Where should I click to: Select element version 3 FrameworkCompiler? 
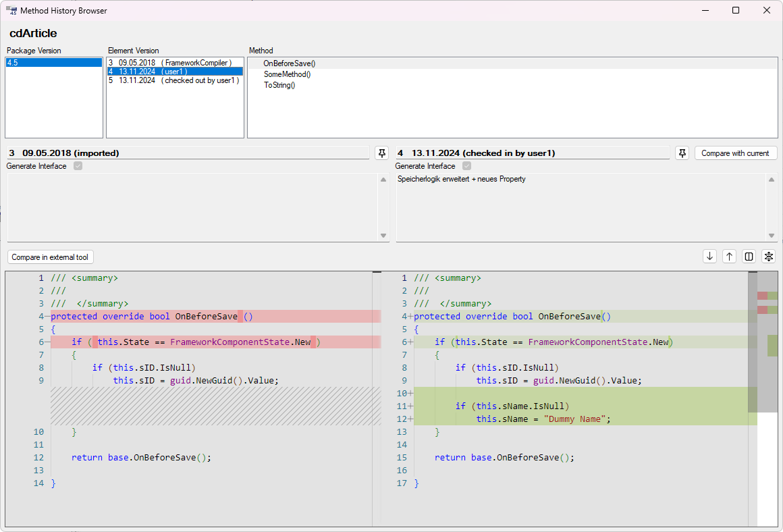coord(175,62)
